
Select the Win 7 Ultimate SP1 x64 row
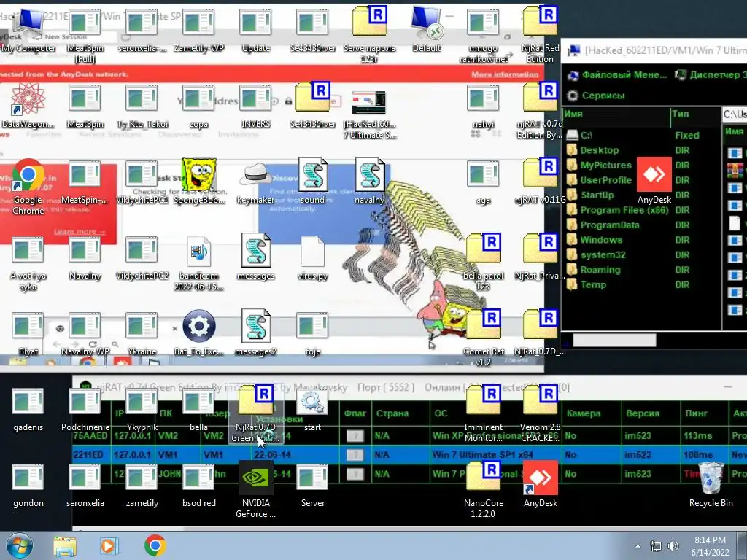click(409, 455)
